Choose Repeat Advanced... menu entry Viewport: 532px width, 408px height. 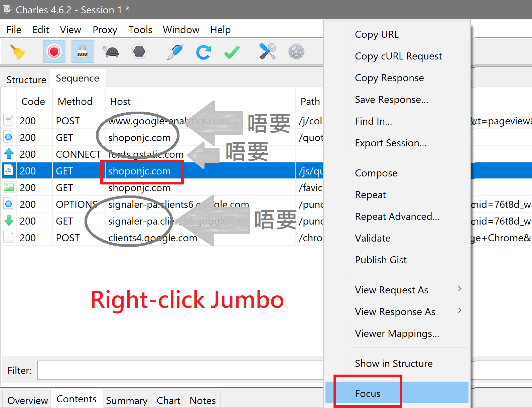pos(397,217)
